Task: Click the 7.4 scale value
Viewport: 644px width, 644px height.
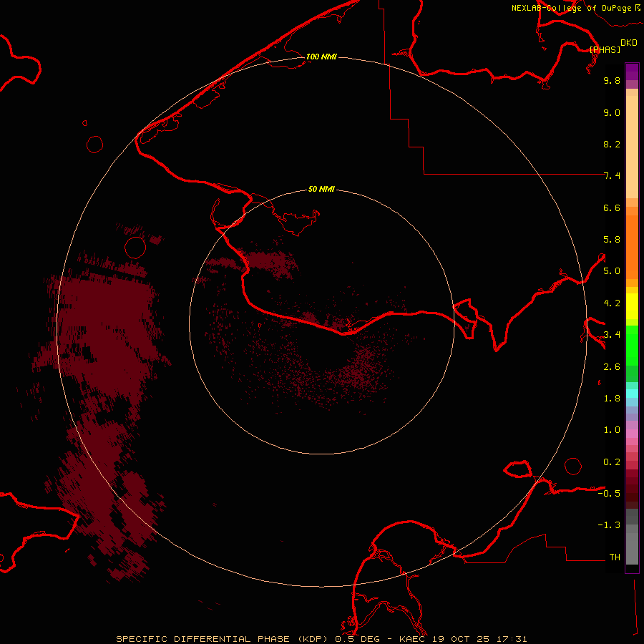Action: (x=612, y=176)
